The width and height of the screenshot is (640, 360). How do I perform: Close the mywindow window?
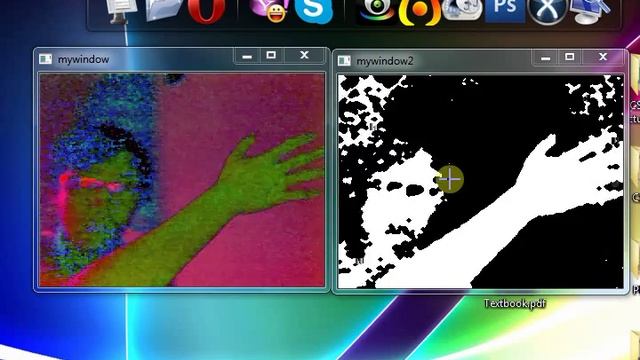tap(304, 55)
